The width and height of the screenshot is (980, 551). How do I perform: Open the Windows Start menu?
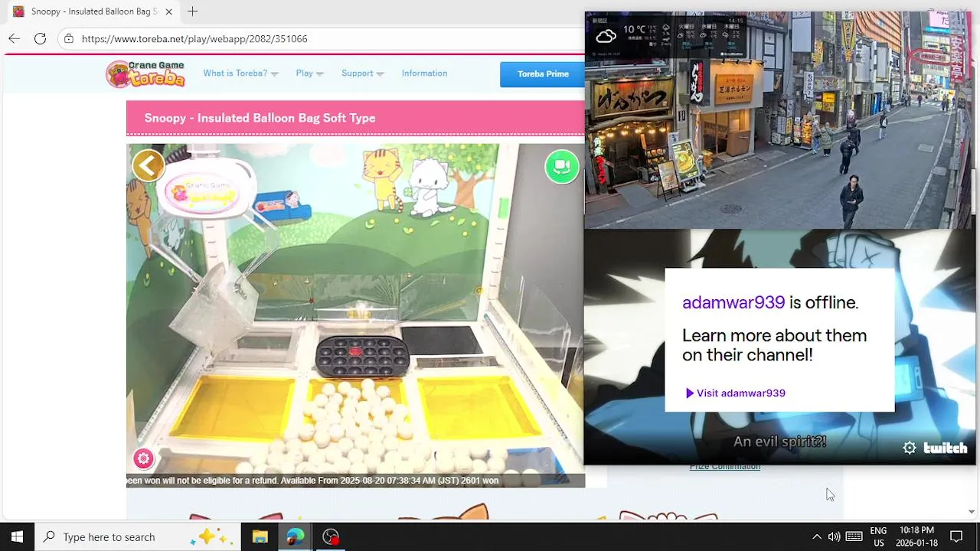pos(17,536)
